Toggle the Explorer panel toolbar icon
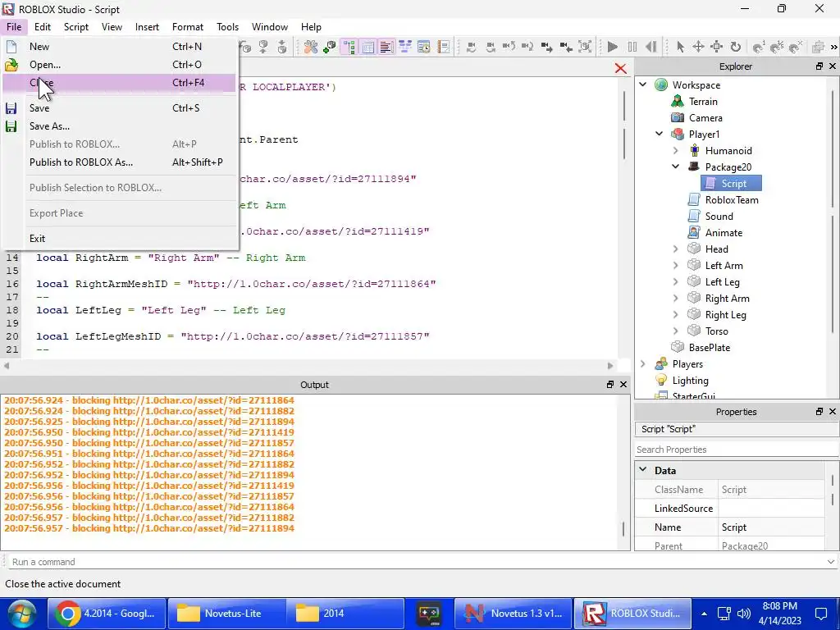 click(x=349, y=47)
